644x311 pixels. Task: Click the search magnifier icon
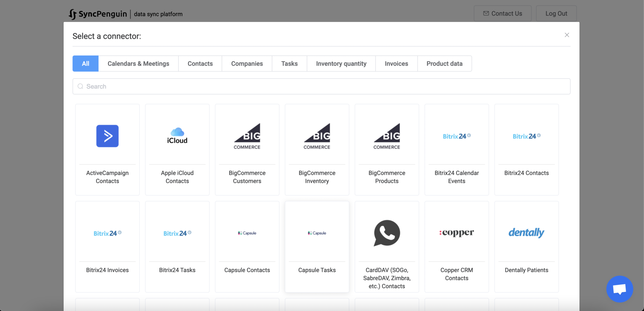[x=81, y=86]
